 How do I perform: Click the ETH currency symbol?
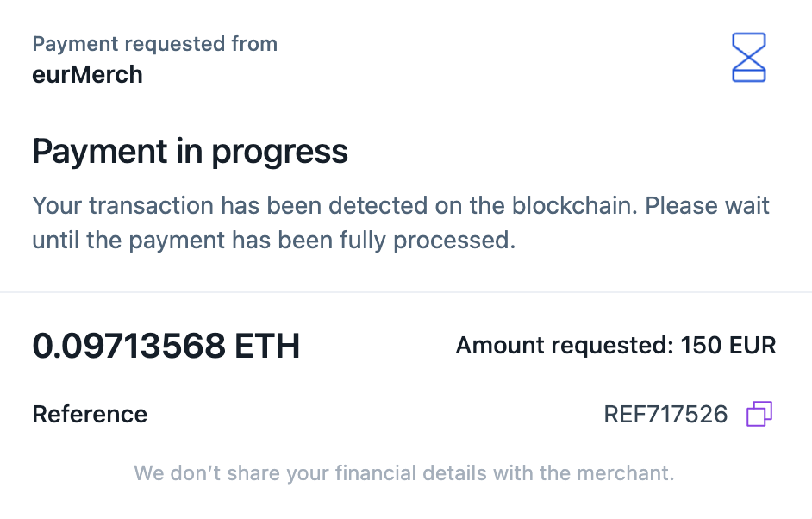click(267, 346)
